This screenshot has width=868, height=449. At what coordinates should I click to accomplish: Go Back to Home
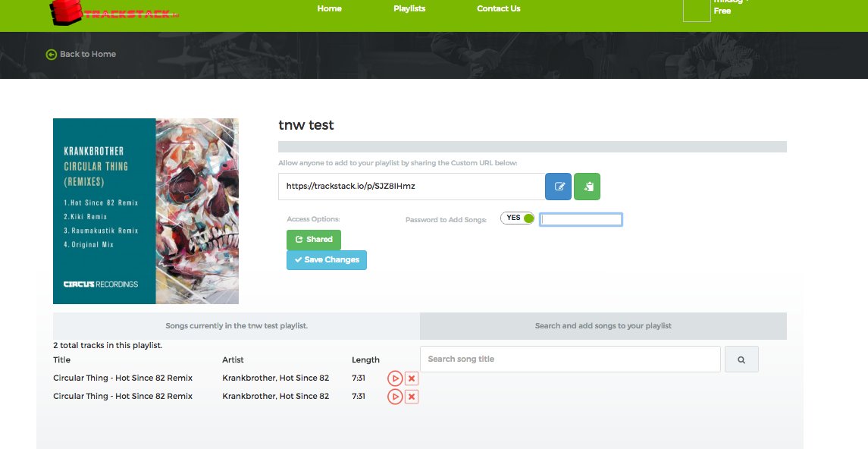[x=80, y=54]
